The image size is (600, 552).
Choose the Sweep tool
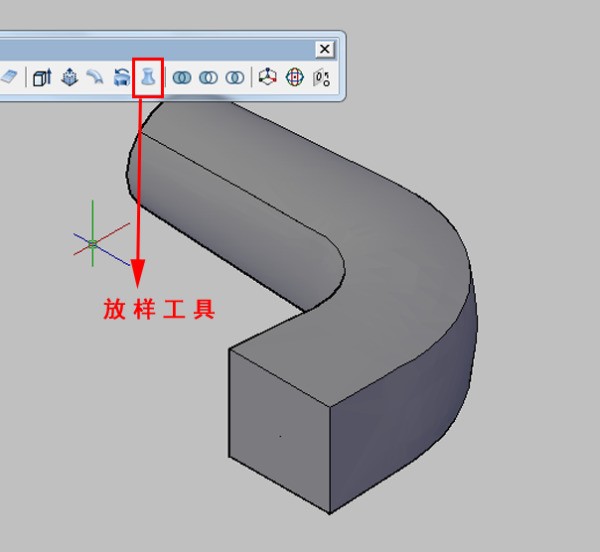tap(95, 77)
